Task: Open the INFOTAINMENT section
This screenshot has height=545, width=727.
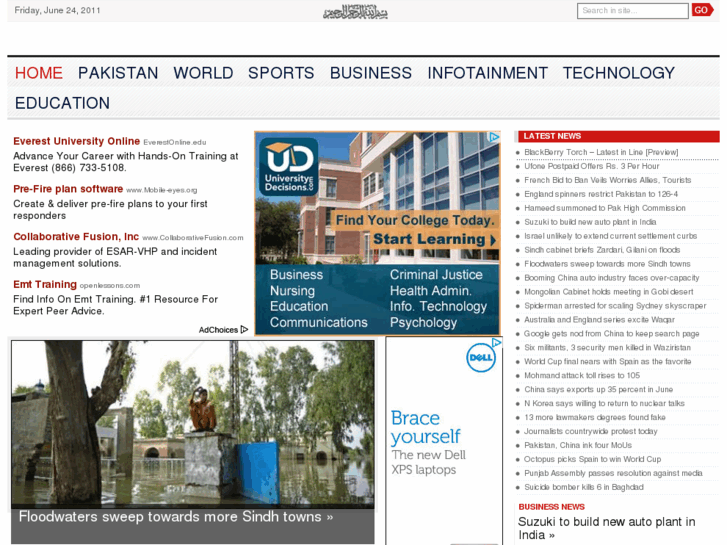Action: (487, 73)
